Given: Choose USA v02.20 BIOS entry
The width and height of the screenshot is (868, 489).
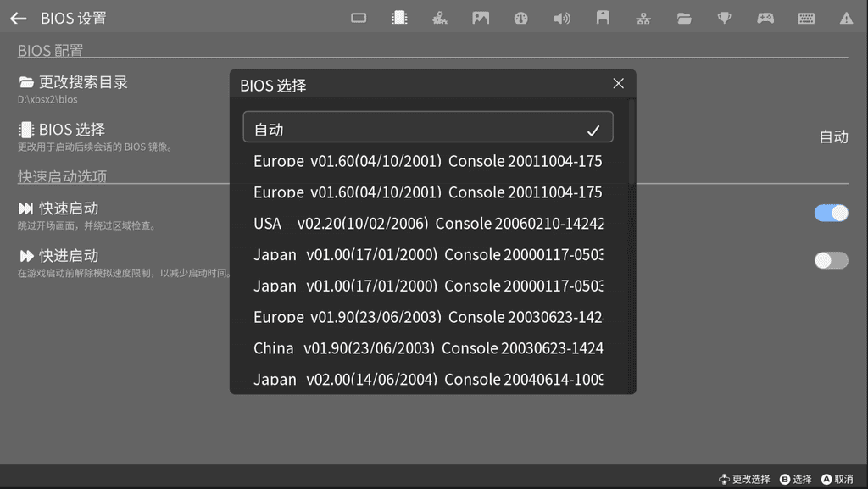Looking at the screenshot, I should [428, 224].
